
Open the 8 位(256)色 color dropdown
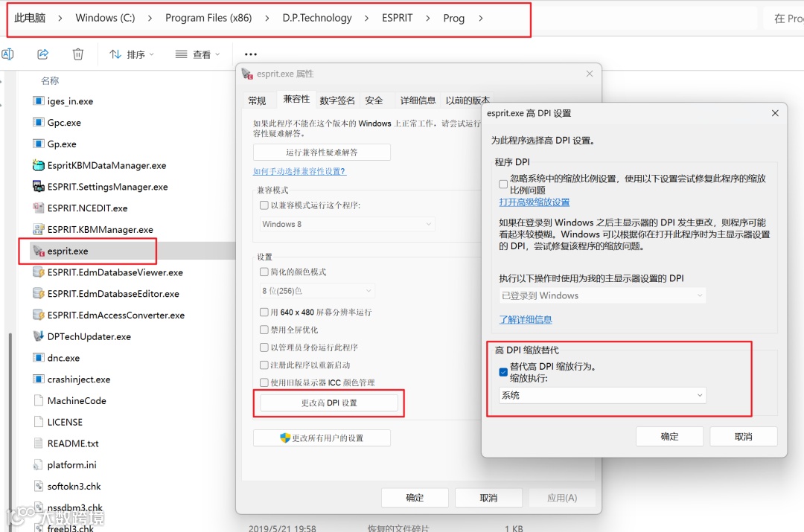(317, 291)
